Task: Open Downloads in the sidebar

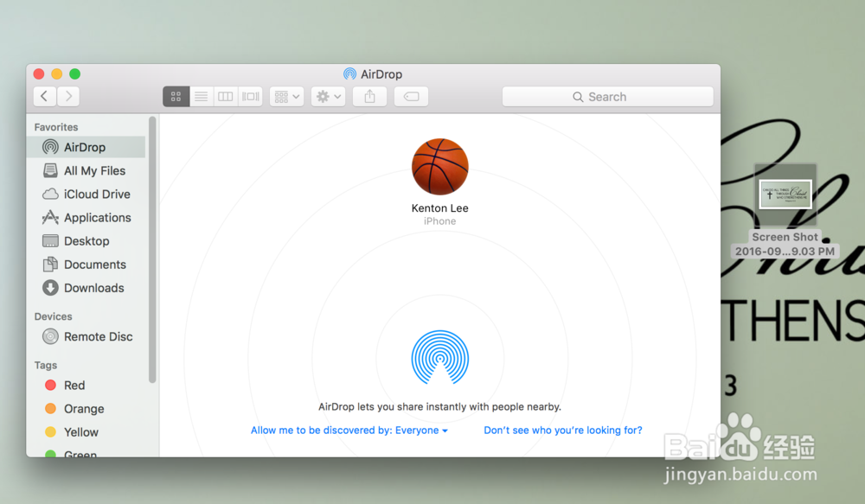Action: [x=86, y=288]
